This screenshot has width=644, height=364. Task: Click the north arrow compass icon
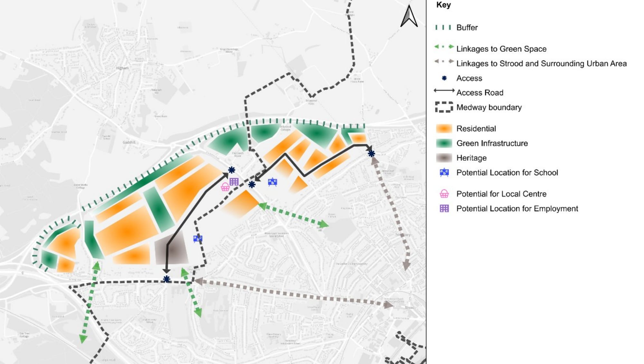point(409,16)
